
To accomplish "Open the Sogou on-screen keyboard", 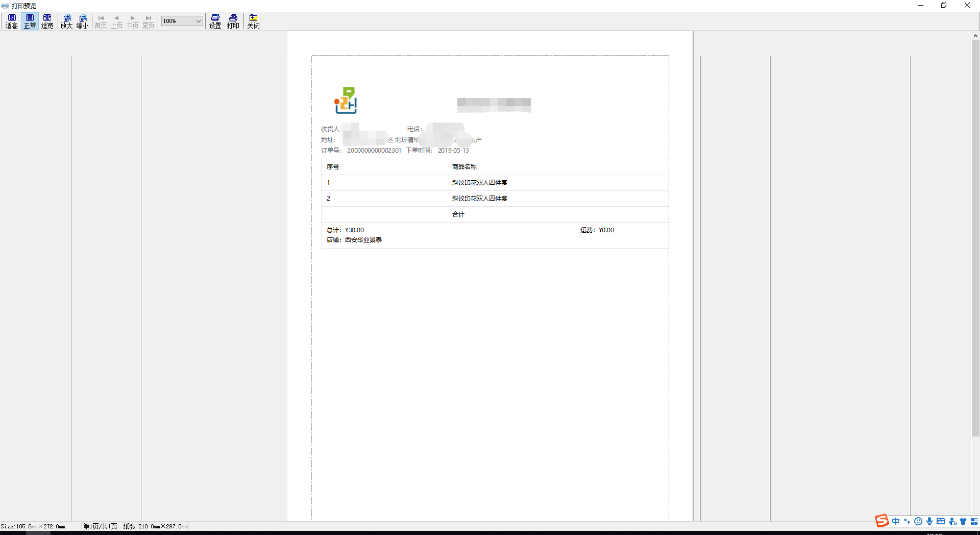I will point(941,521).
